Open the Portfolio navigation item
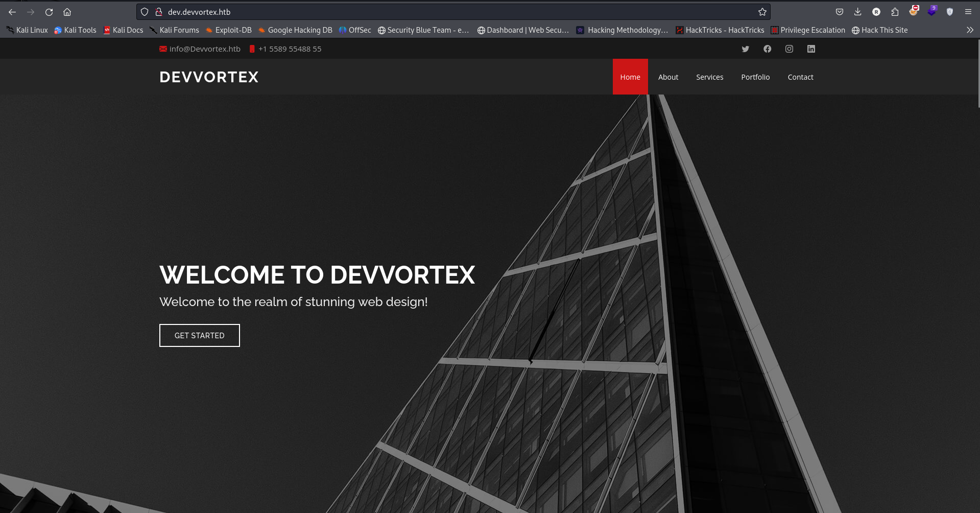Viewport: 980px width, 513px height. click(x=755, y=77)
